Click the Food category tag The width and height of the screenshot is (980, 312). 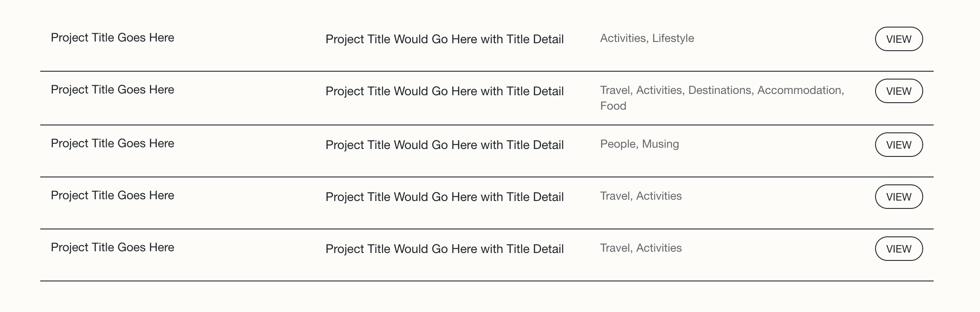613,106
